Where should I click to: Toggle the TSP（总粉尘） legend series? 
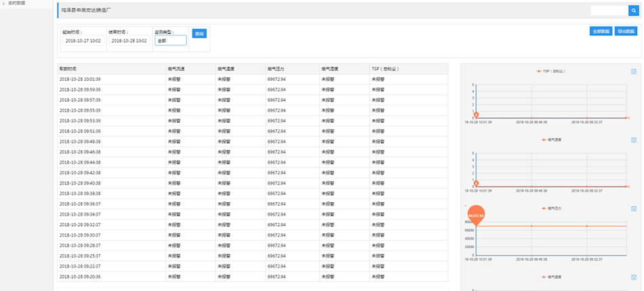tap(550, 71)
